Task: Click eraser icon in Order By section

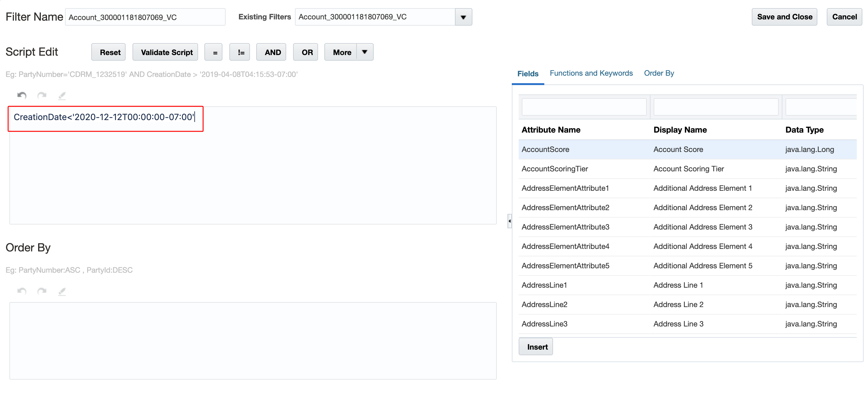Action: tap(62, 291)
